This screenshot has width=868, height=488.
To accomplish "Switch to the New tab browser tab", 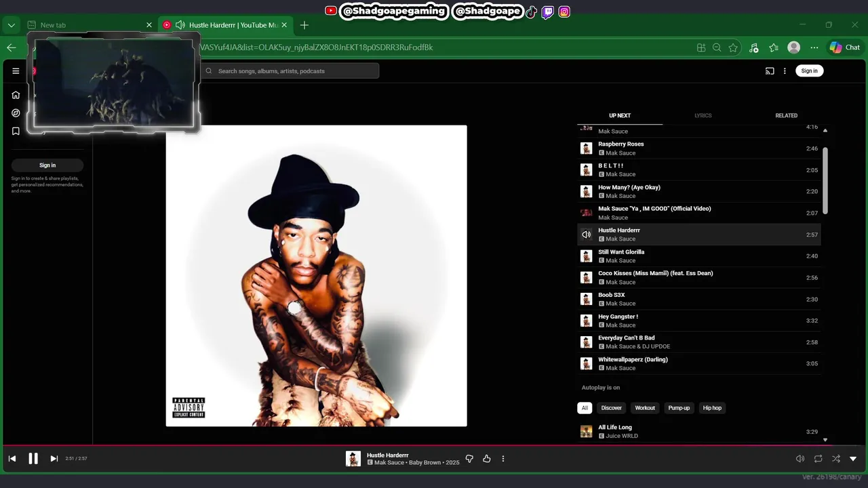I will pos(90,25).
